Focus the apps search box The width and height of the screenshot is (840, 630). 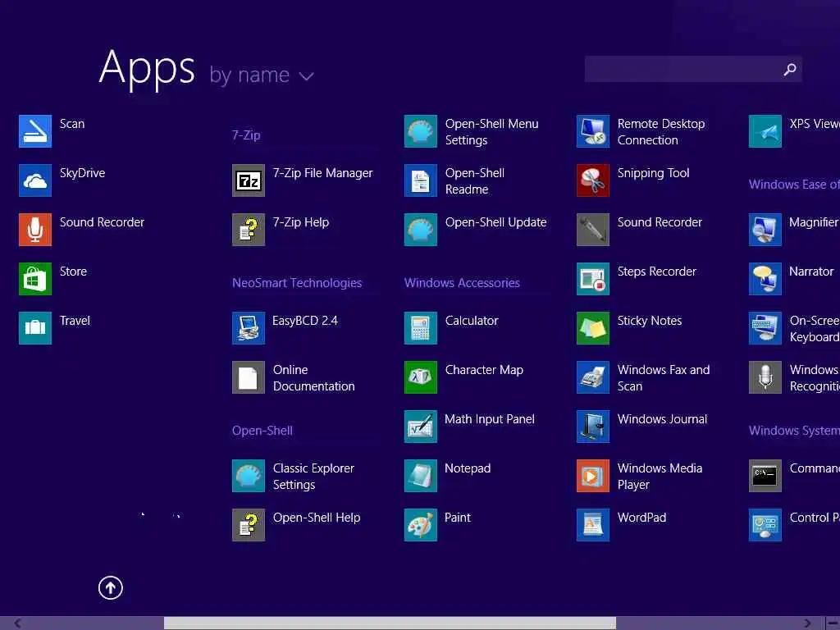coord(693,69)
